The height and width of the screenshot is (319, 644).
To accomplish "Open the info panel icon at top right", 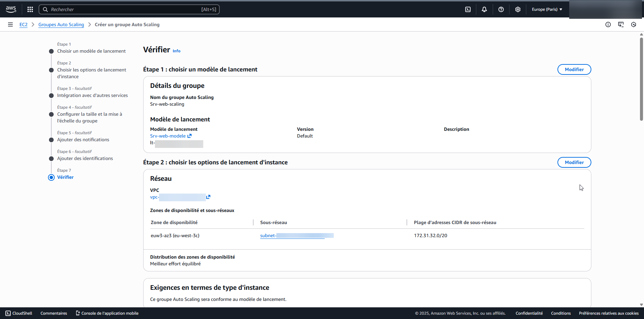I will point(608,24).
